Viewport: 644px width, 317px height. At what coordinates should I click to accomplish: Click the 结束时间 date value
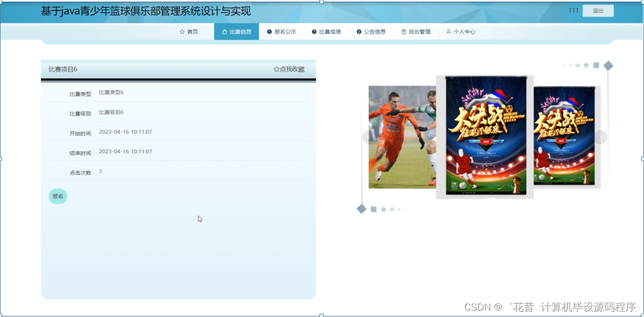tap(126, 152)
